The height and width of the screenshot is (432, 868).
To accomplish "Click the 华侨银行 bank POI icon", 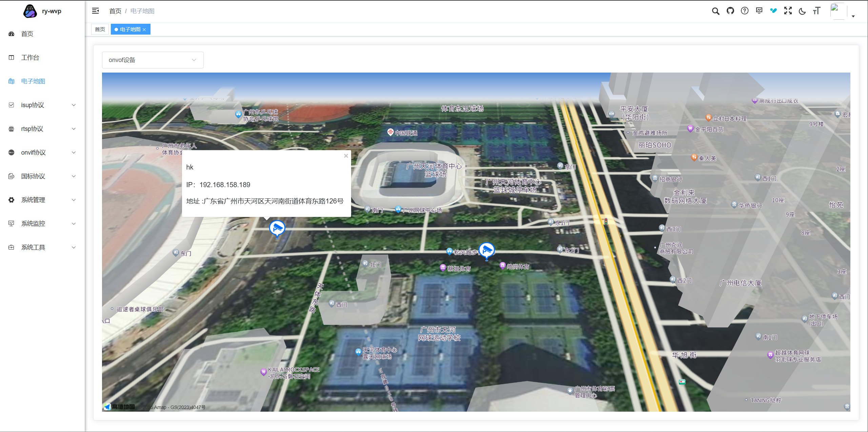I will [734, 204].
